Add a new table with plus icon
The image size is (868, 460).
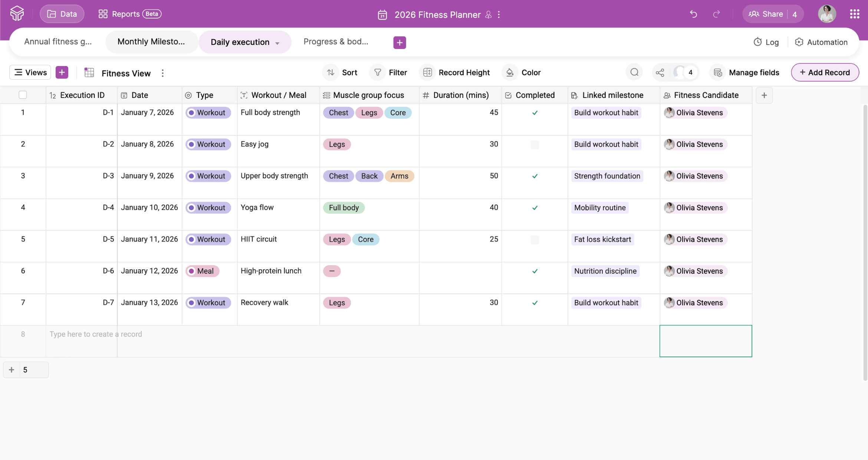pyautogui.click(x=400, y=42)
